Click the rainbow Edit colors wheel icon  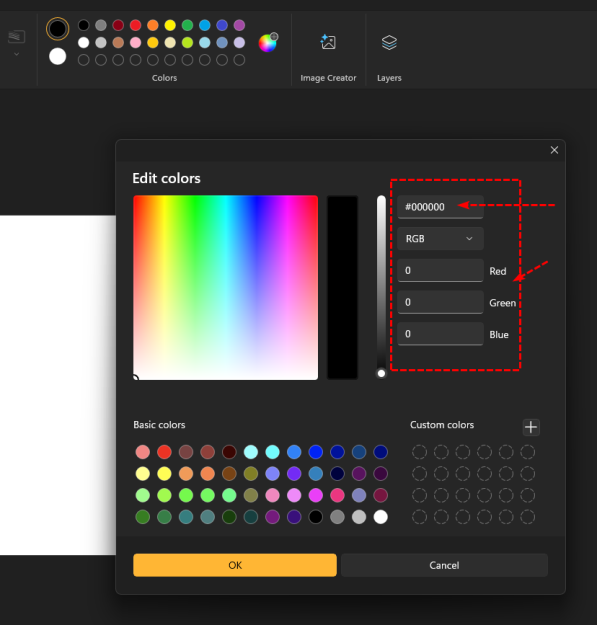coord(268,42)
